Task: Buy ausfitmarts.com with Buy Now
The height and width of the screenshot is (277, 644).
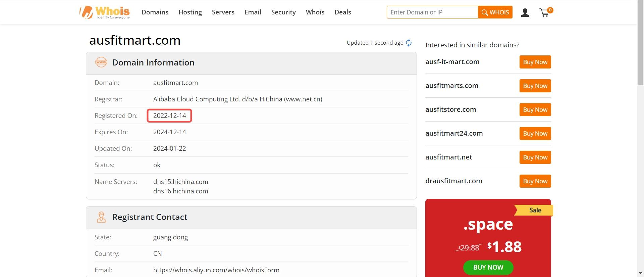Action: (535, 86)
